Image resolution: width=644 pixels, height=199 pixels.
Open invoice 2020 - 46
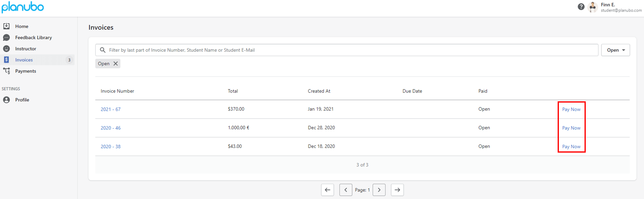[x=111, y=128]
